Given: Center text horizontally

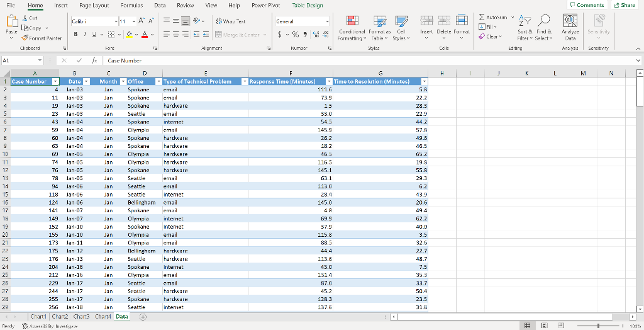Looking at the screenshot, I should pyautogui.click(x=176, y=35).
